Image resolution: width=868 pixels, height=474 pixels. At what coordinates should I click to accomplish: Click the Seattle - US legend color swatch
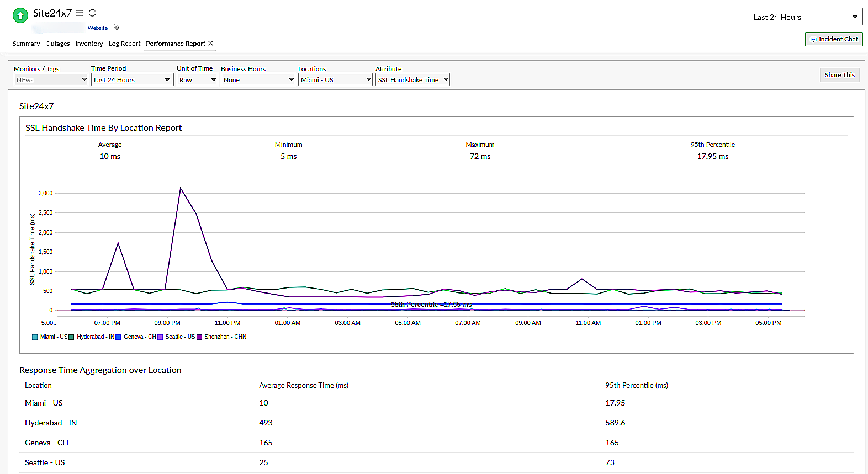(161, 337)
